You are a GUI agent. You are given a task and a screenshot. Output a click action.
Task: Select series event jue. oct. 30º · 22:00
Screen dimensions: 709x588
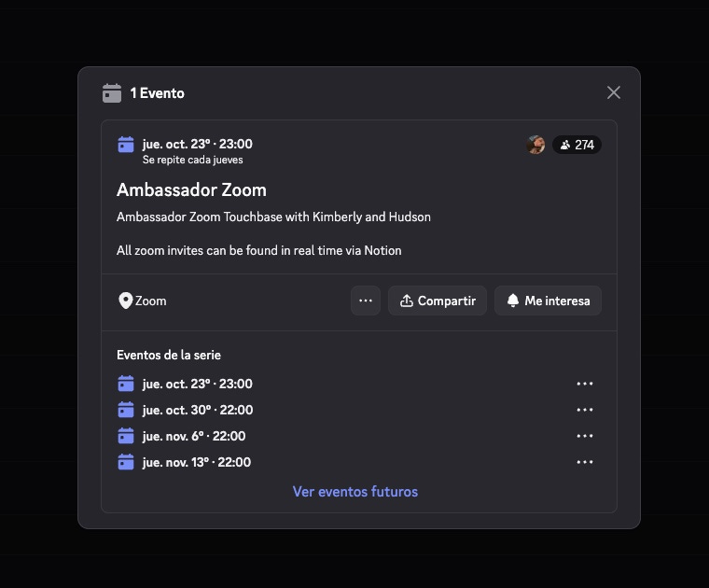click(198, 410)
